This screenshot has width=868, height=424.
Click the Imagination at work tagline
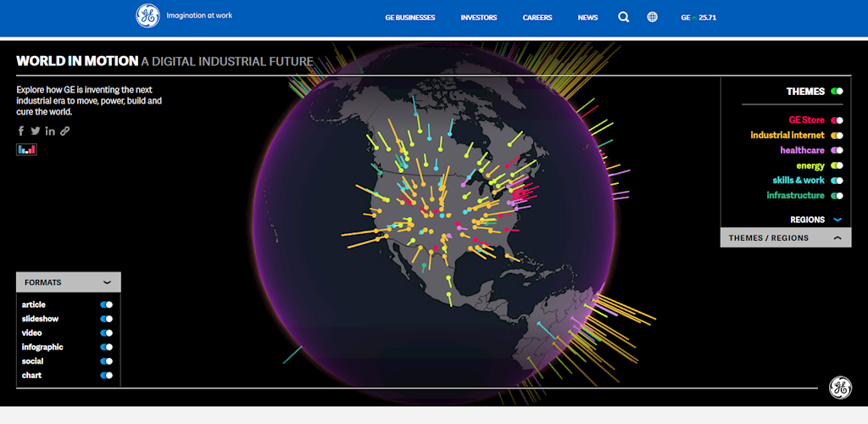199,15
